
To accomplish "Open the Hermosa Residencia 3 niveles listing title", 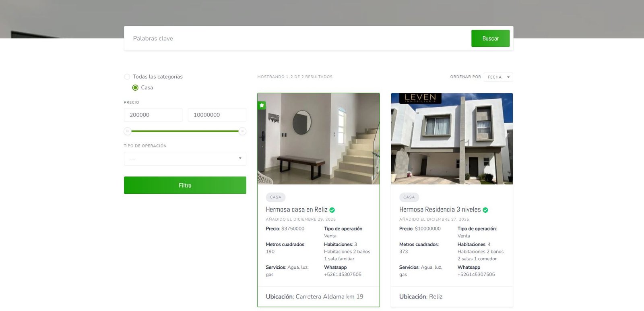I will click(440, 209).
